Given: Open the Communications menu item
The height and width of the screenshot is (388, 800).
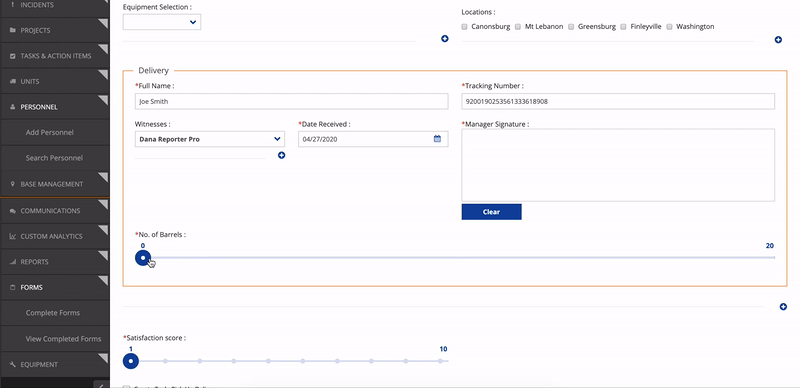Looking at the screenshot, I should 55,211.
